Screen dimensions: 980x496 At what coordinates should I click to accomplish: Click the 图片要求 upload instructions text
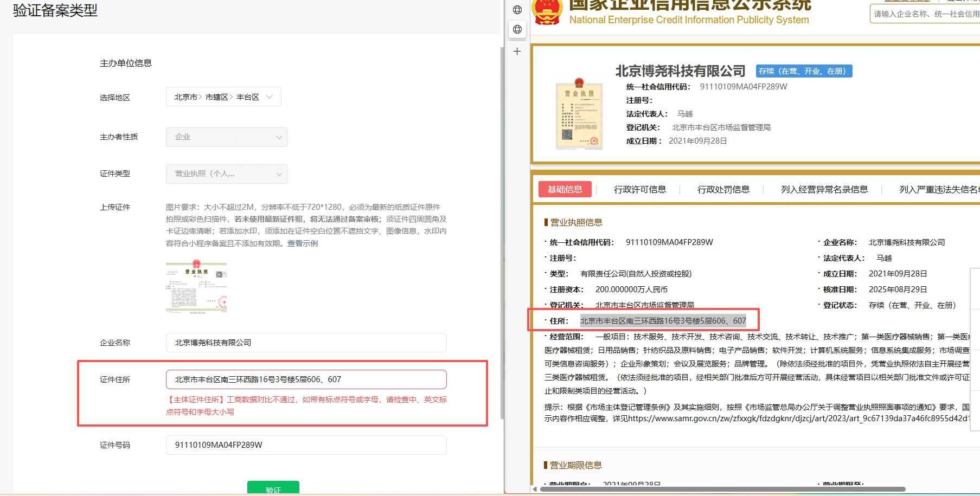pyautogui.click(x=306, y=225)
